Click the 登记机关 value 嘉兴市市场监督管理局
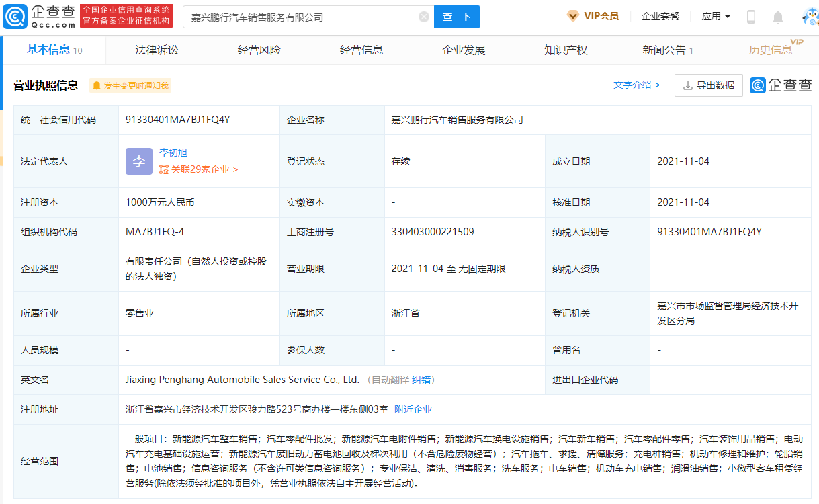This screenshot has width=819, height=504. click(728, 313)
